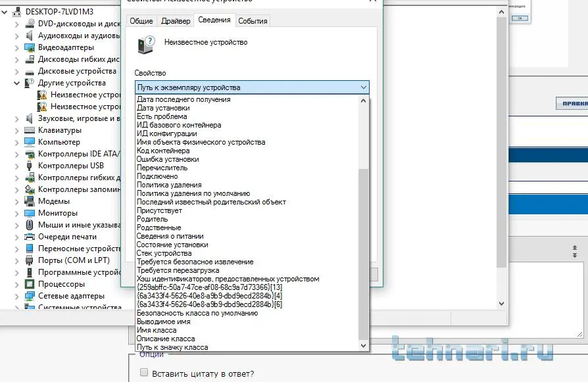This screenshot has width=588, height=382.
Task: Click the Компьютер monitor icon
Action: (x=30, y=142)
